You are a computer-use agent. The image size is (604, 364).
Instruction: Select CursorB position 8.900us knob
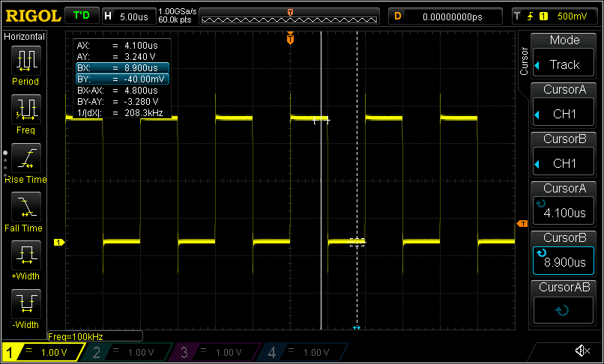click(564, 260)
